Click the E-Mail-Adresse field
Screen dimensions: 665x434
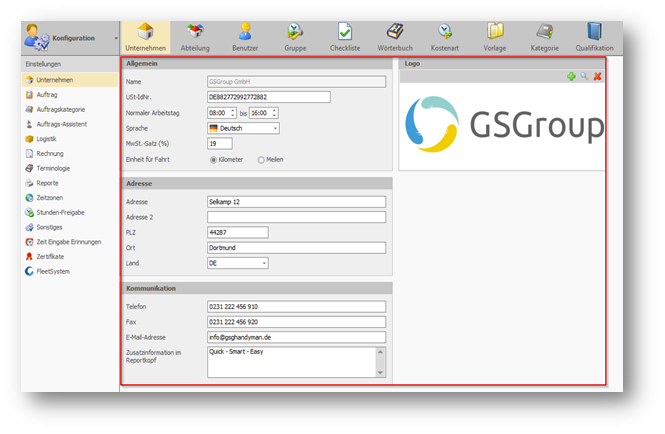pos(296,337)
